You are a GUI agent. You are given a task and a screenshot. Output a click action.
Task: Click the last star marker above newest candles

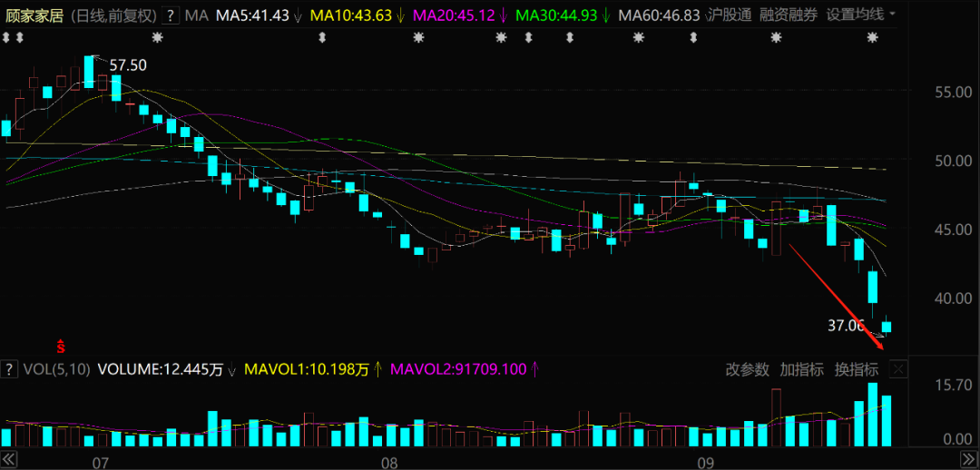[x=872, y=38]
